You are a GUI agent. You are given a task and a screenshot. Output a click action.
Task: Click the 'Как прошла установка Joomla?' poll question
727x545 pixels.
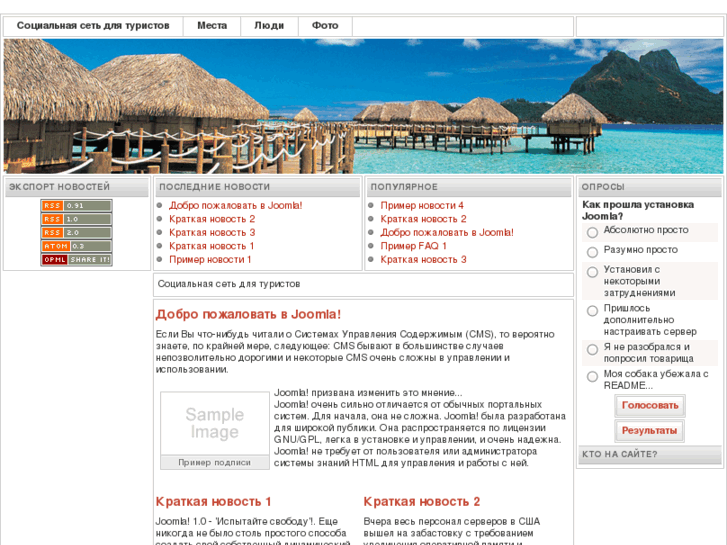638,211
